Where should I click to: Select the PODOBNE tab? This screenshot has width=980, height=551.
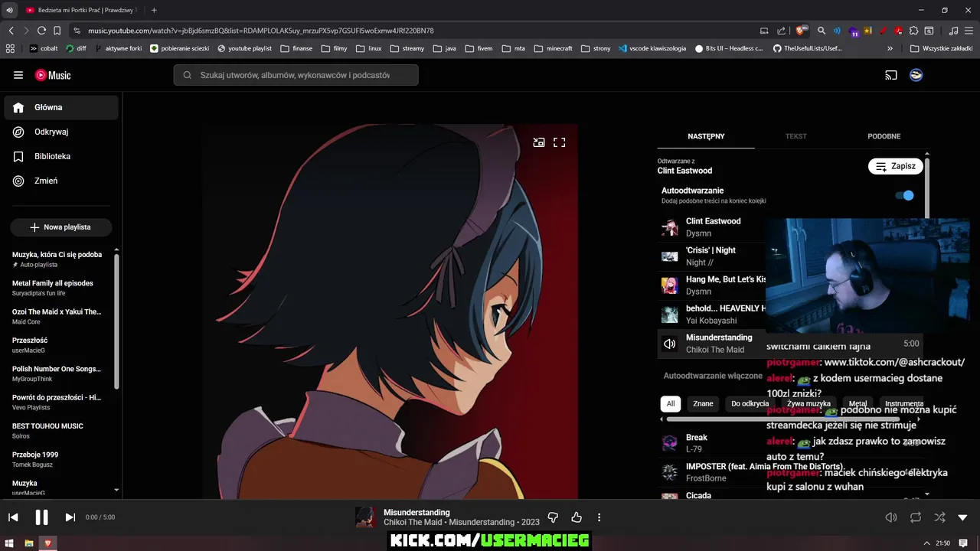point(884,136)
